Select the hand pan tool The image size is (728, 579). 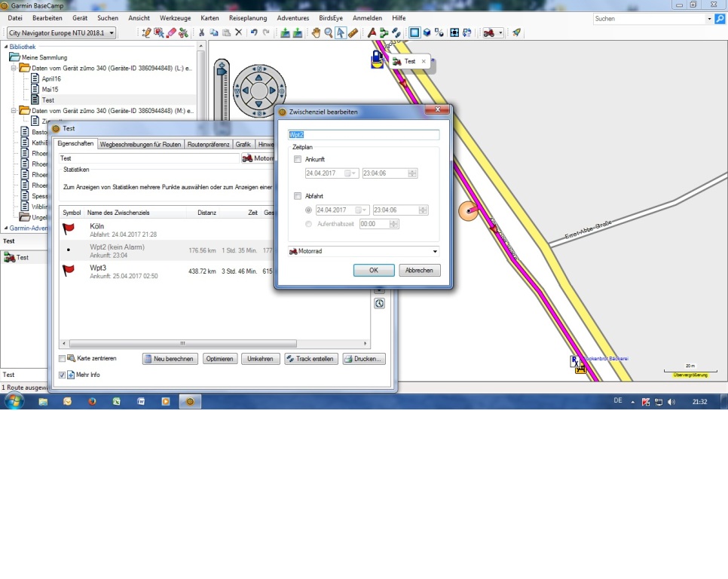[x=317, y=33]
